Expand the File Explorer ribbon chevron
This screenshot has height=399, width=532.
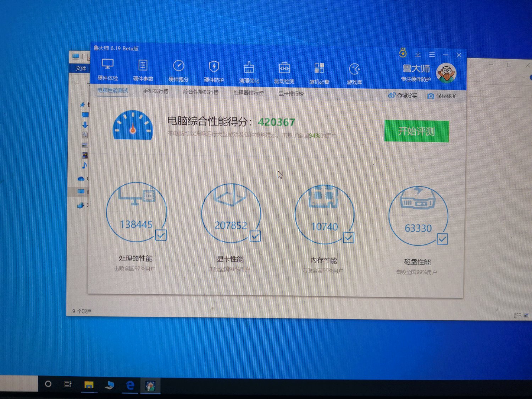(x=523, y=77)
